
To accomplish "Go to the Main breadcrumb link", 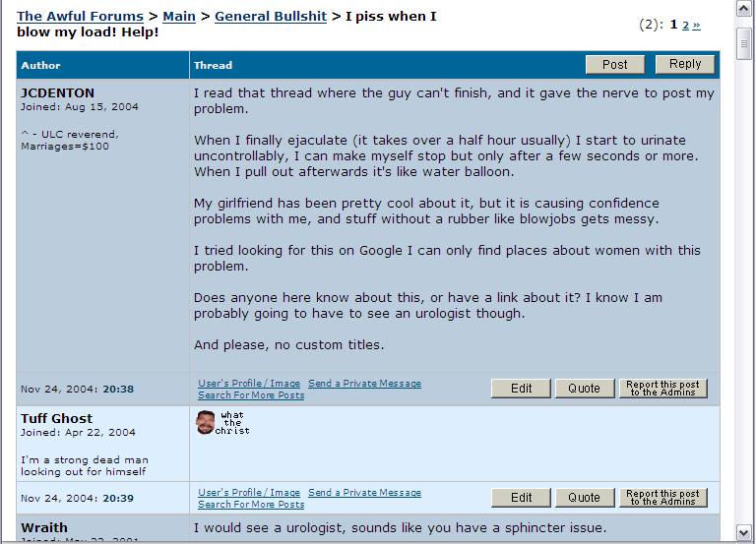I will pyautogui.click(x=179, y=17).
